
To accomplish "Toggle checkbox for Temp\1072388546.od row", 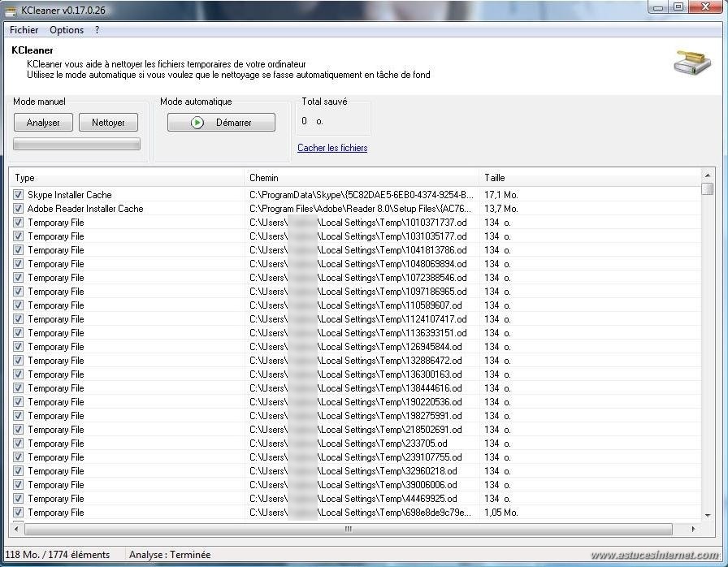I will point(18,278).
